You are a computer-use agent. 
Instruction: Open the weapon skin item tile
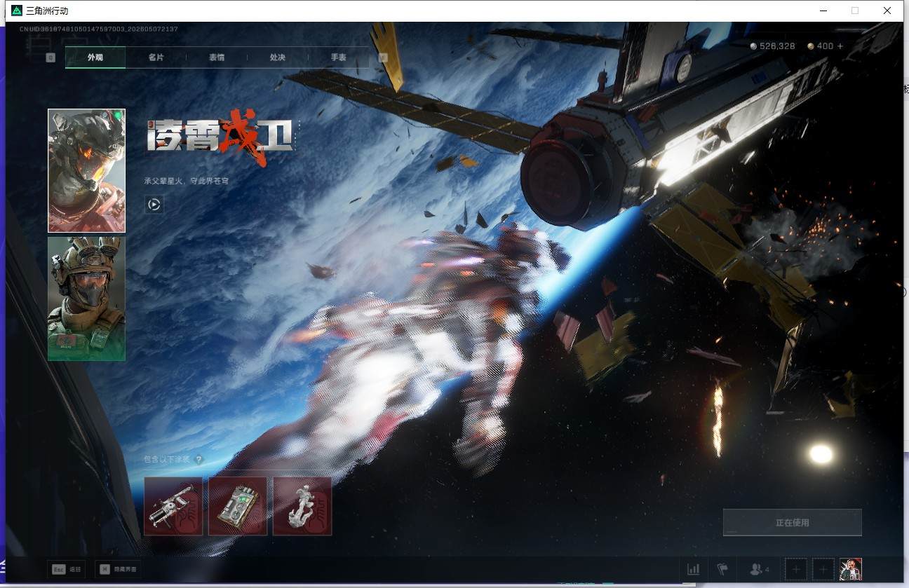pyautogui.click(x=173, y=506)
